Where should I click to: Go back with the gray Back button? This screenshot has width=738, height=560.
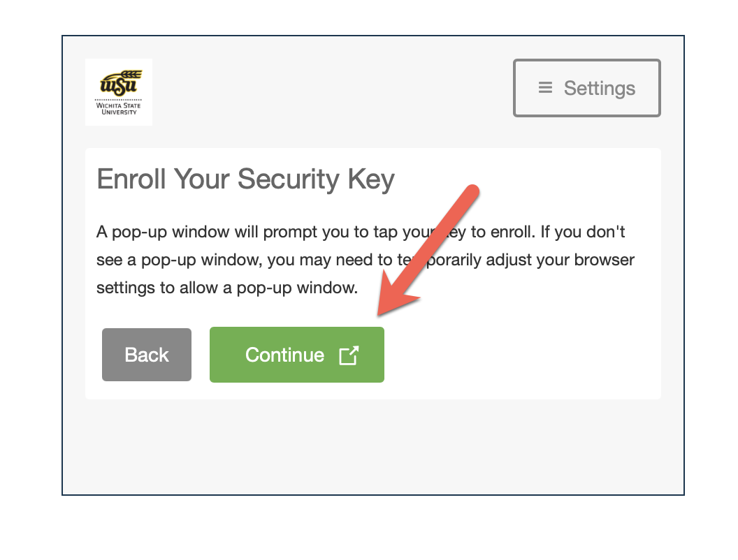click(x=147, y=355)
